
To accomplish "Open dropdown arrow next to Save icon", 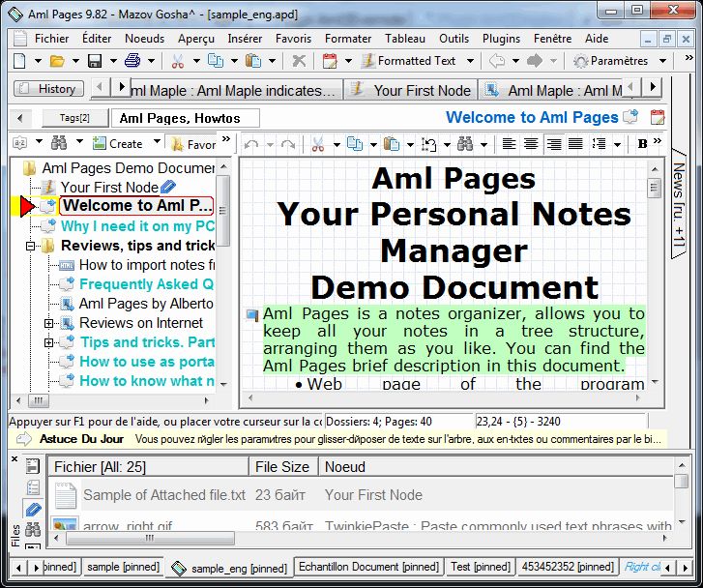I will point(113,61).
